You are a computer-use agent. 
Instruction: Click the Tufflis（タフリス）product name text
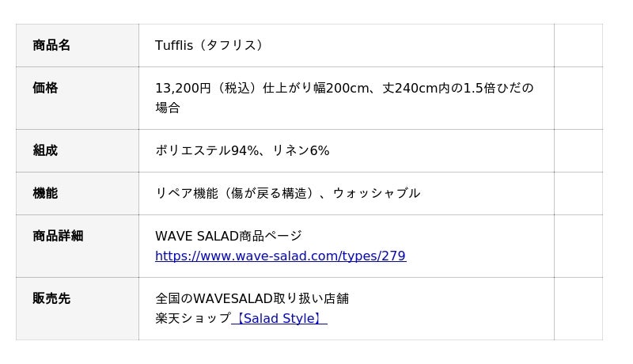[x=209, y=45]
